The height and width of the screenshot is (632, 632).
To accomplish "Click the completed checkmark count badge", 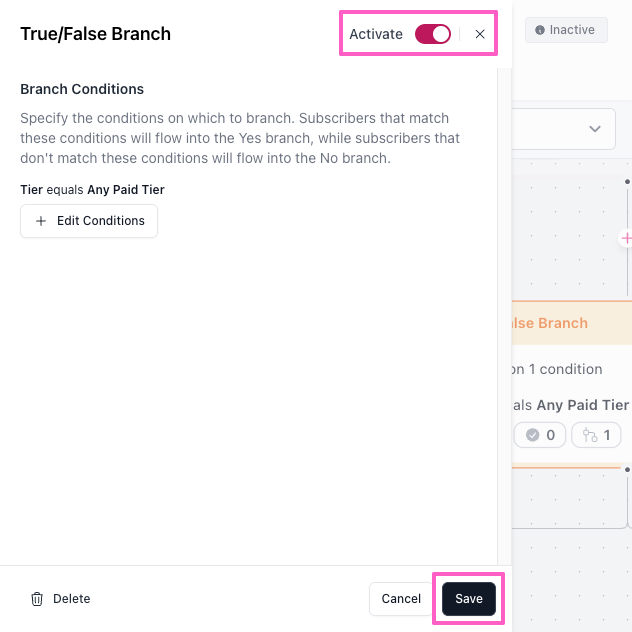I will [x=540, y=435].
